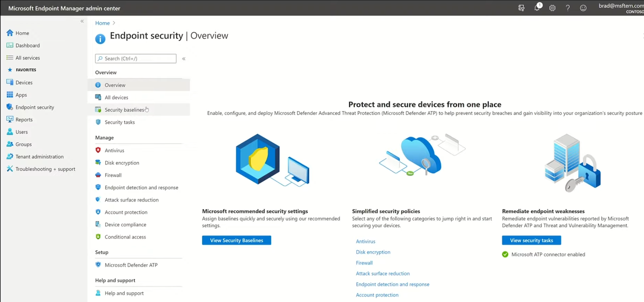The height and width of the screenshot is (302, 644).
Task: Open the directory and subscription filter icon
Action: point(521,8)
